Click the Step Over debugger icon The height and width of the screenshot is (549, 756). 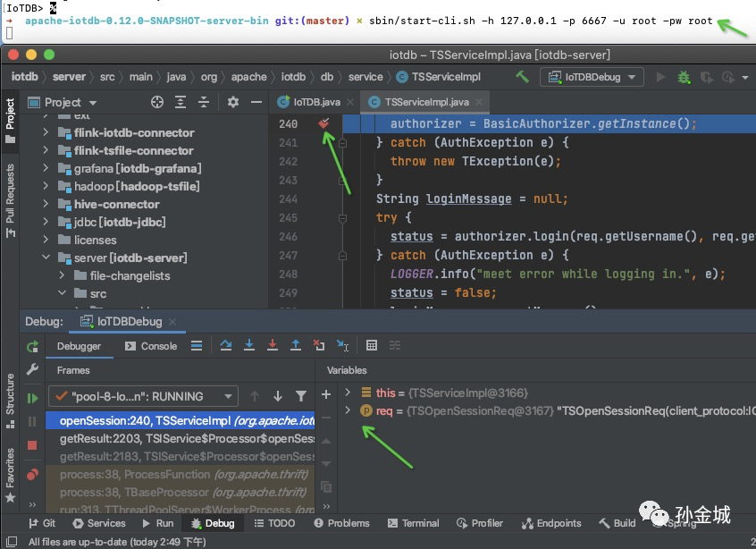[x=226, y=346]
